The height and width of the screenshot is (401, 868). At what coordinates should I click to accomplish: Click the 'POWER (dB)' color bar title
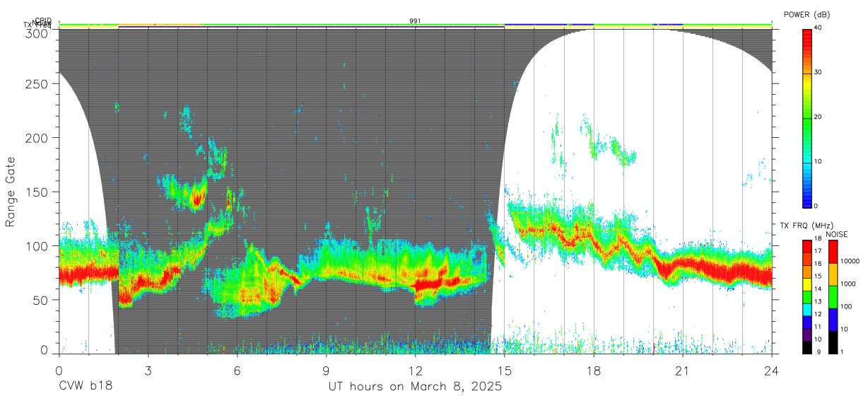pos(807,15)
